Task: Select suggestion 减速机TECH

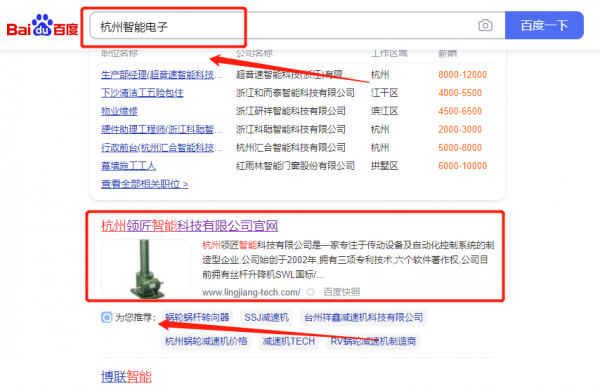Action: tap(289, 341)
